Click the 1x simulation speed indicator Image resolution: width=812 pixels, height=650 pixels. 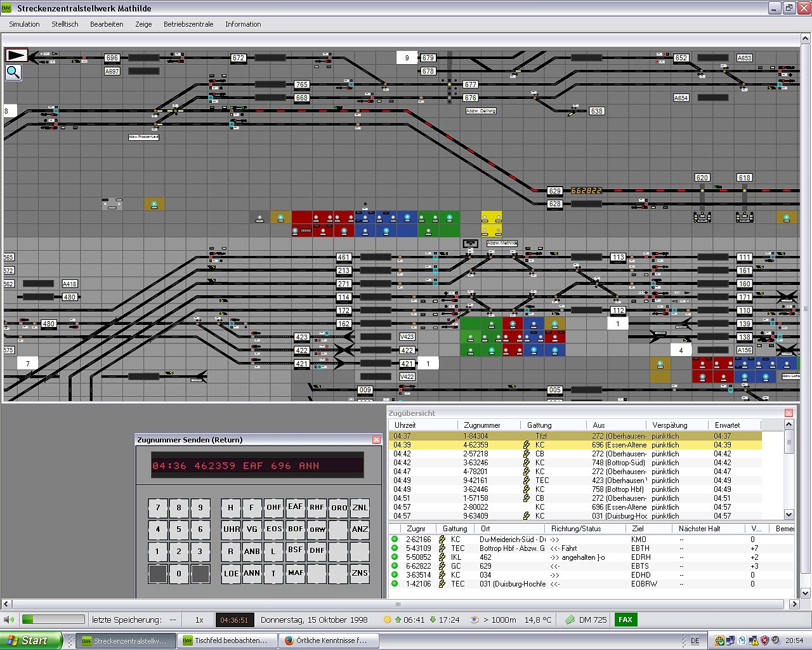tap(199, 620)
